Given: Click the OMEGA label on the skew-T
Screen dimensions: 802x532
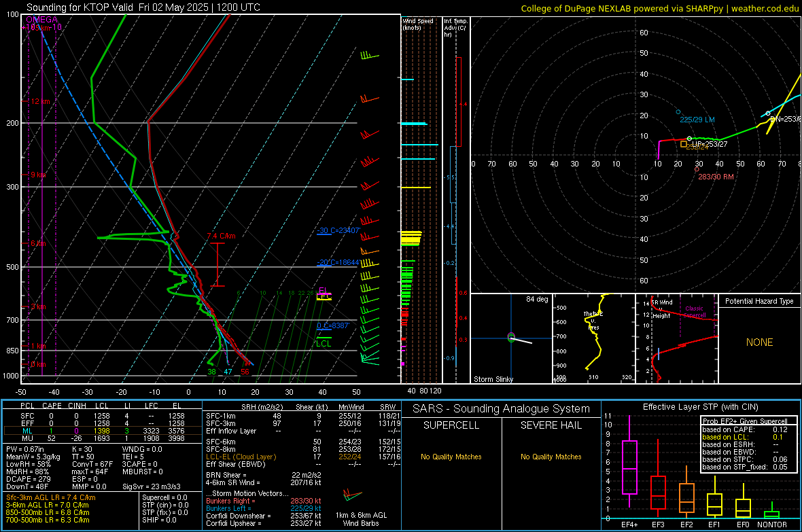Looking at the screenshot, I should pyautogui.click(x=41, y=20).
